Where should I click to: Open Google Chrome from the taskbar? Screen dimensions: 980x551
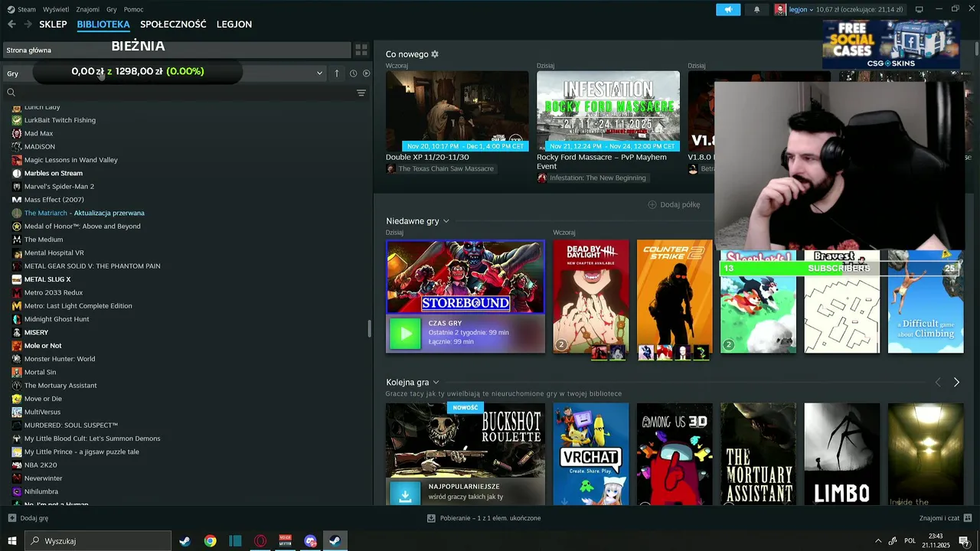tap(210, 540)
